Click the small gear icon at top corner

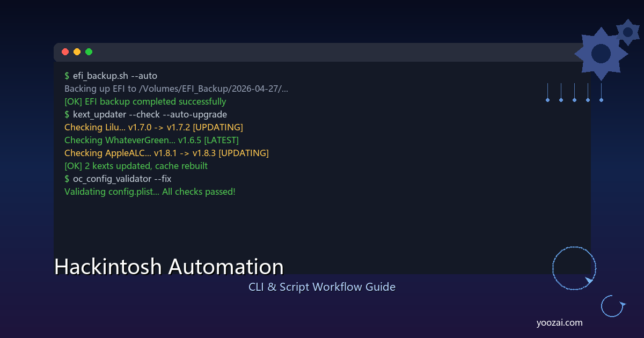point(628,32)
